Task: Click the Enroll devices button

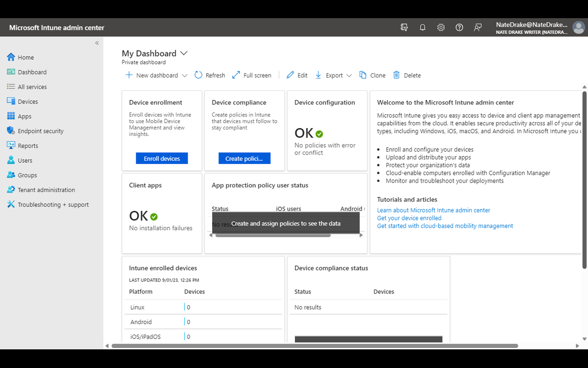Action: pos(162,158)
